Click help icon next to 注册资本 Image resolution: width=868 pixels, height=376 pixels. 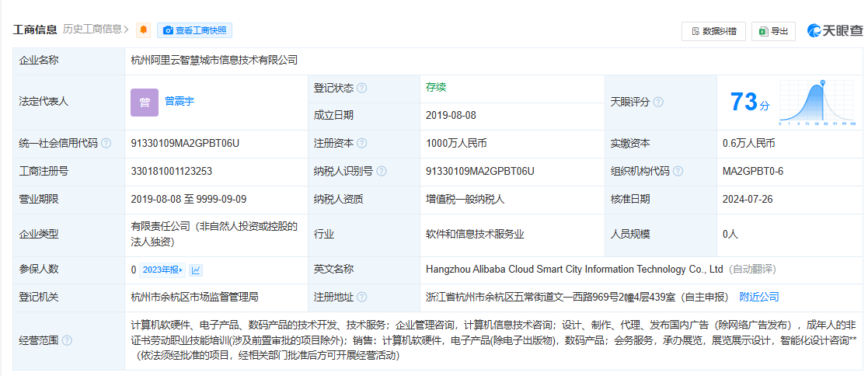pyautogui.click(x=362, y=143)
